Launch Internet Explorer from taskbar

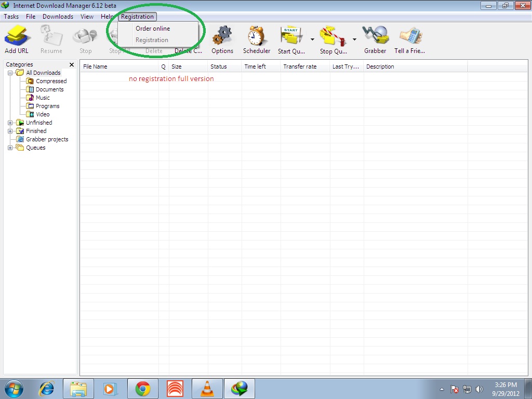point(46,389)
